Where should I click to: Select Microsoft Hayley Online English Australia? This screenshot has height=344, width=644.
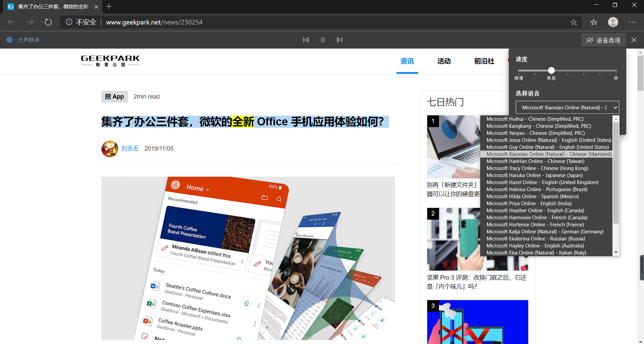546,246
